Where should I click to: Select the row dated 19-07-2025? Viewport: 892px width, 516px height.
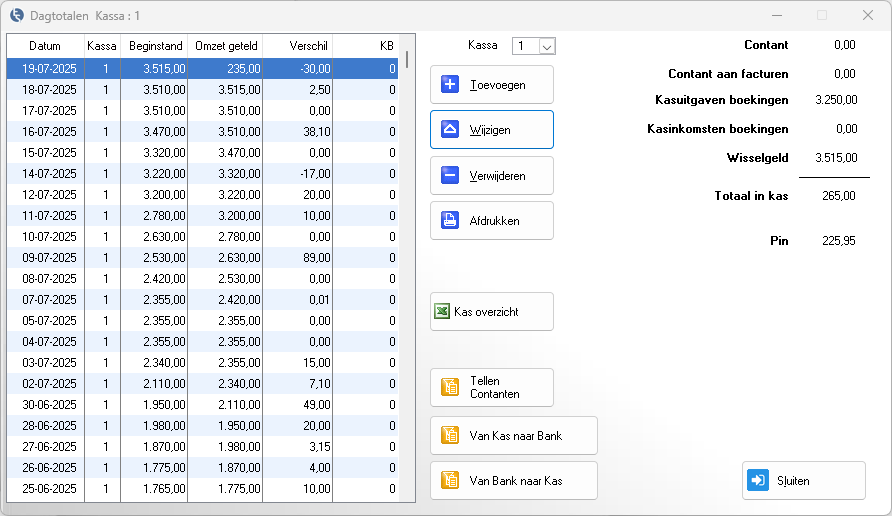tap(203, 68)
